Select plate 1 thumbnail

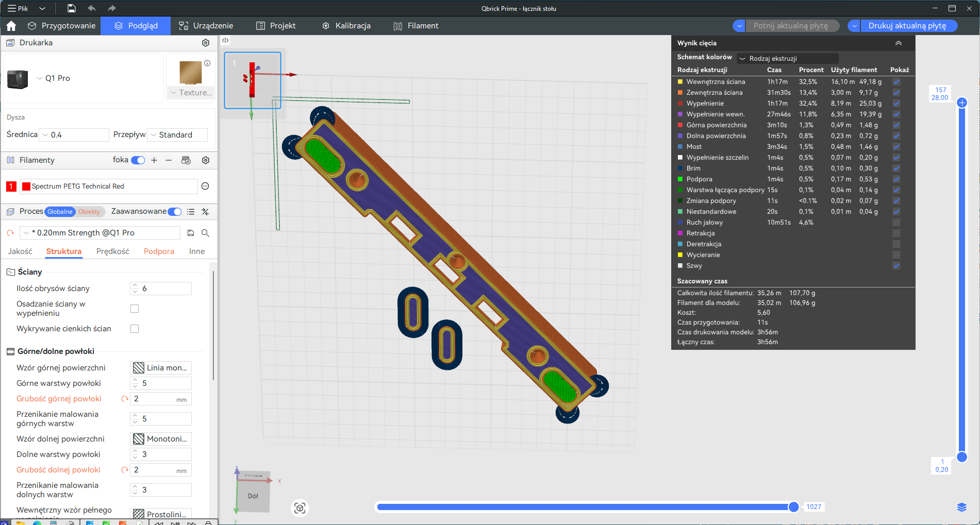coord(253,80)
